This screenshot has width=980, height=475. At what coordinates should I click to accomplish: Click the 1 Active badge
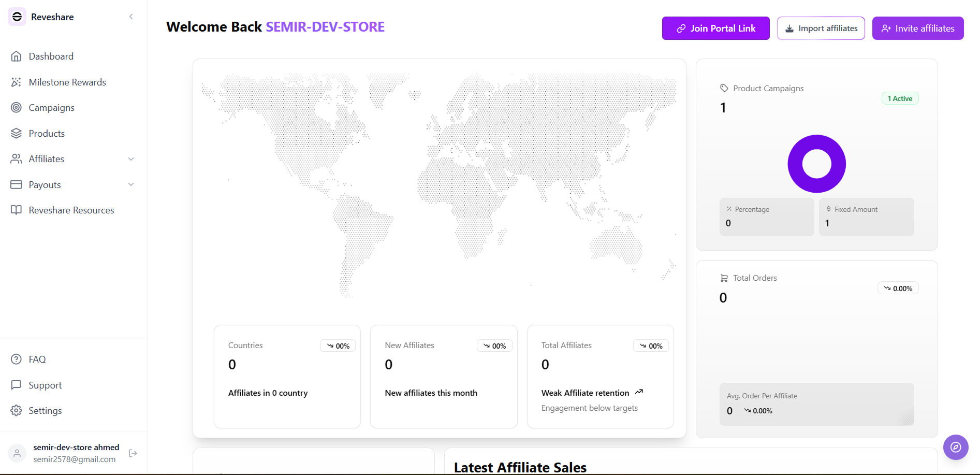(900, 98)
